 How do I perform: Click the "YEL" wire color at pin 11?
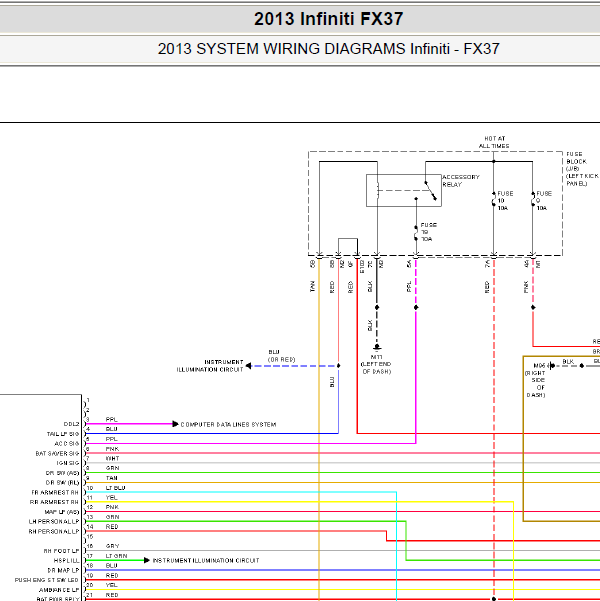[x=112, y=498]
